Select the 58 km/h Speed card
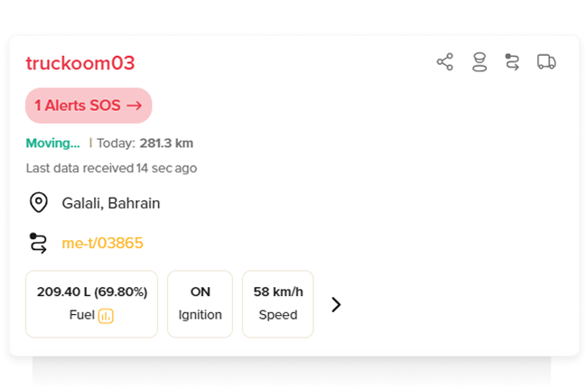Viewport: 588px width, 389px height. 278,304
